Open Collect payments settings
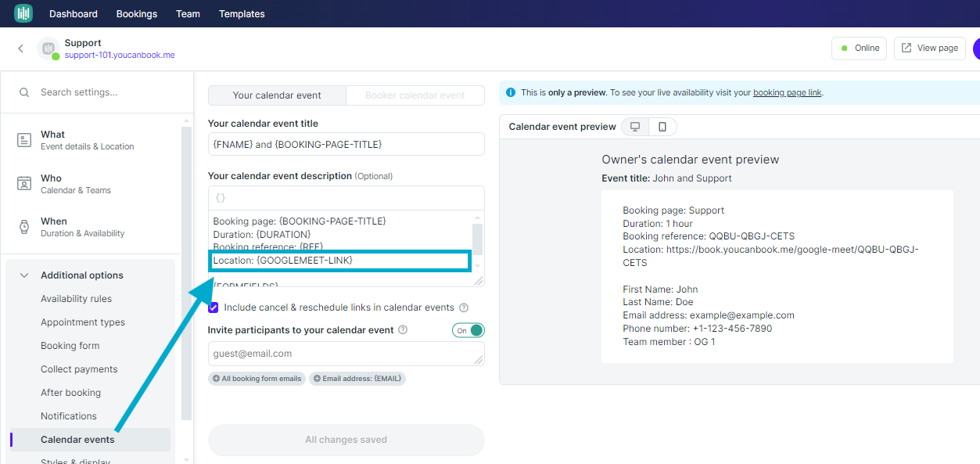Screen dimensions: 980x464 [79, 369]
